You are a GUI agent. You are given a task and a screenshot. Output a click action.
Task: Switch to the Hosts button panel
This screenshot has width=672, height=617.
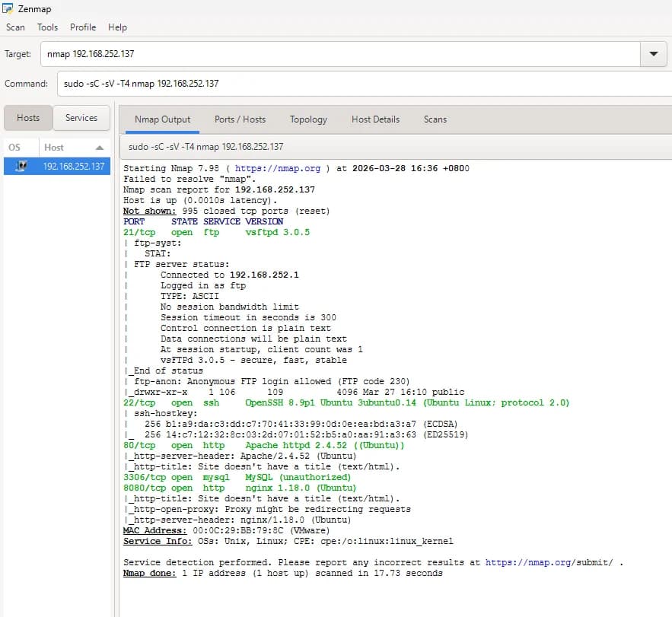pyautogui.click(x=28, y=118)
